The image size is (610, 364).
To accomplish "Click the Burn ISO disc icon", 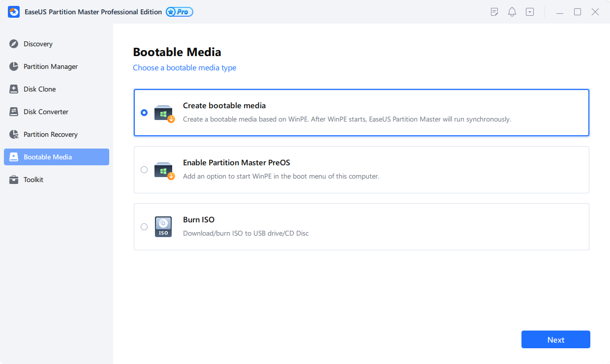I will (163, 227).
